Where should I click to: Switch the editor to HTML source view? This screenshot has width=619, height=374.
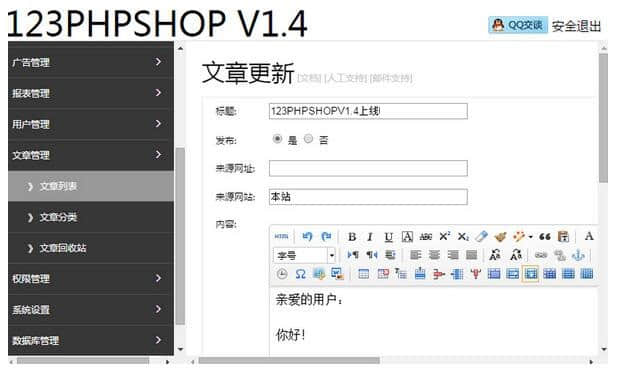point(281,236)
